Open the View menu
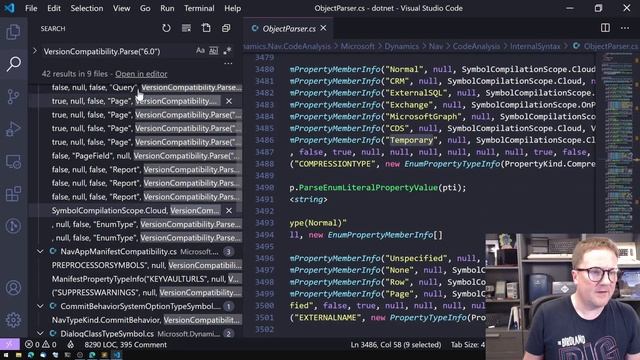Viewport: 640px width, 360px height. click(x=121, y=8)
